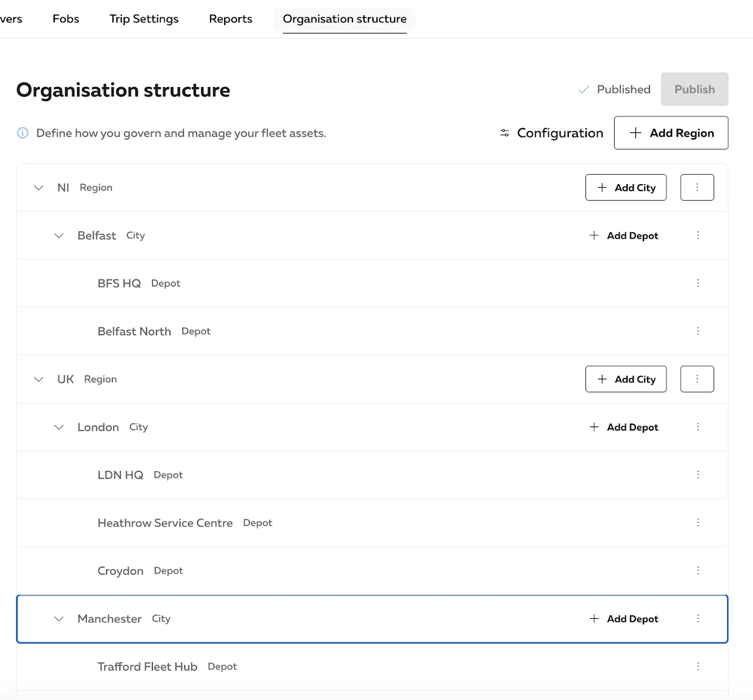Click Add Region
The height and width of the screenshot is (700, 753).
pyautogui.click(x=671, y=133)
